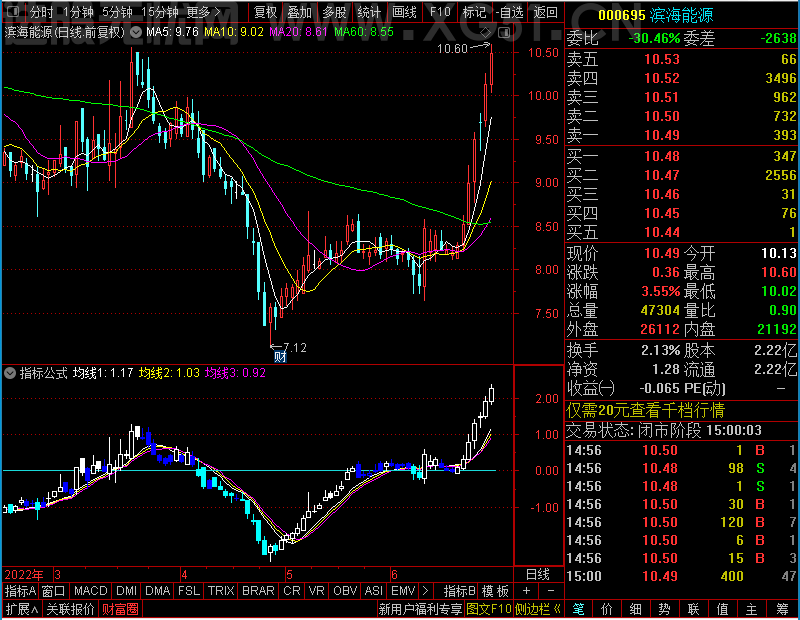Click the panel toggle icon above the chart
The height and width of the screenshot is (620, 800).
(x=504, y=33)
